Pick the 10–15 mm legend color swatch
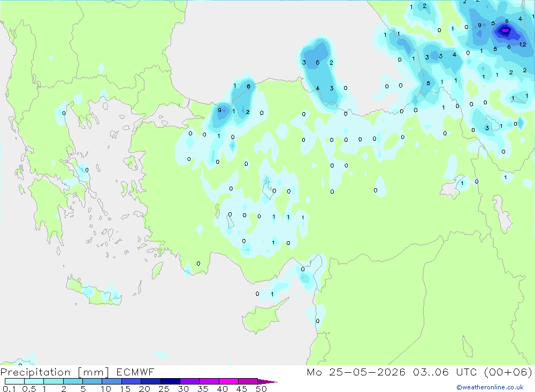 112,381
